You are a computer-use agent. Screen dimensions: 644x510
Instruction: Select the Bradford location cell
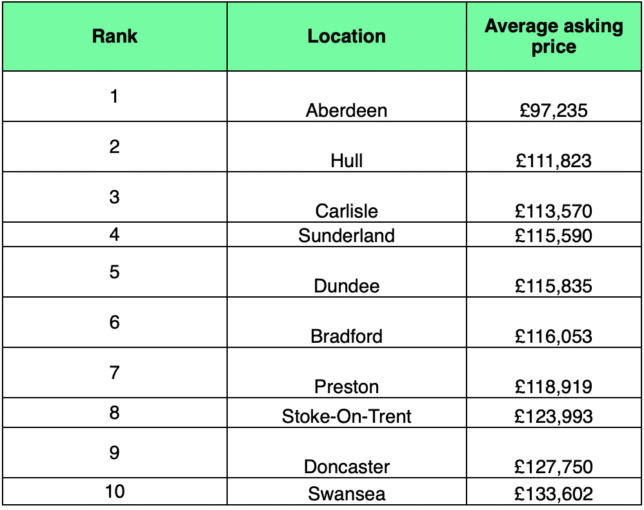tap(346, 336)
